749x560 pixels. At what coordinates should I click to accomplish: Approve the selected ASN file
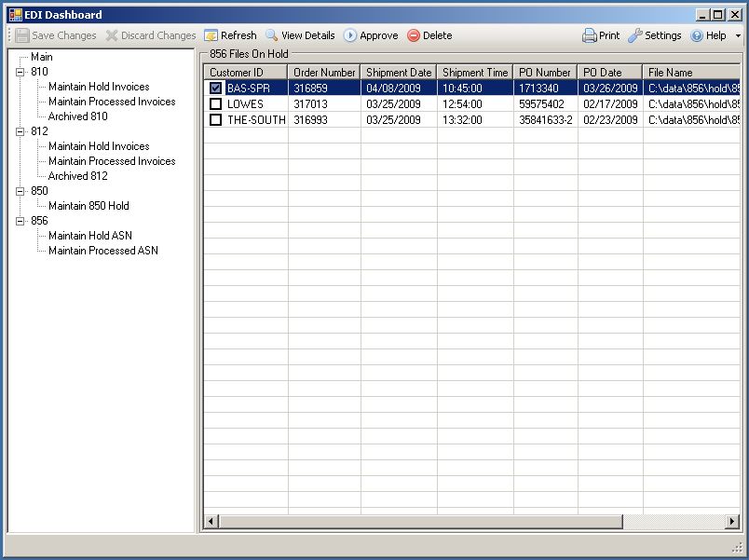pos(350,35)
